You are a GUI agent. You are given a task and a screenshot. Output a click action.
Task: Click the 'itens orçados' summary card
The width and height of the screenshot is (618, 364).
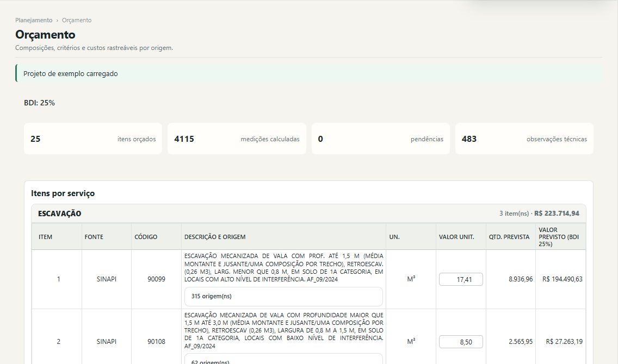click(93, 139)
